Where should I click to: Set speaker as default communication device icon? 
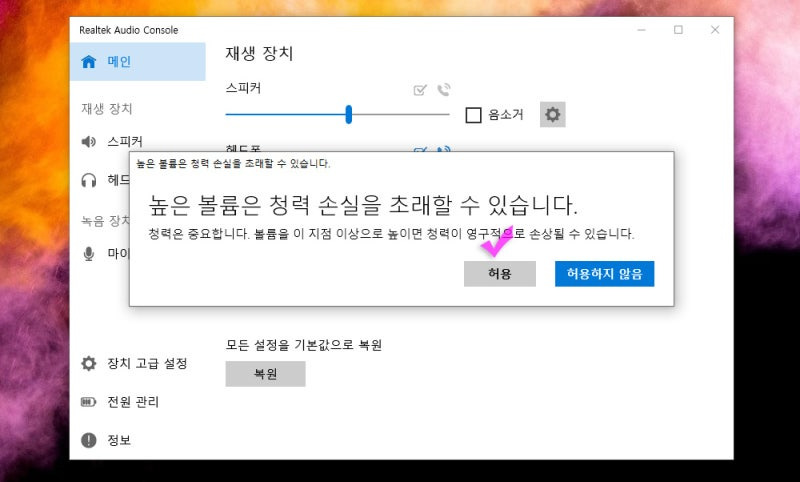(x=444, y=90)
